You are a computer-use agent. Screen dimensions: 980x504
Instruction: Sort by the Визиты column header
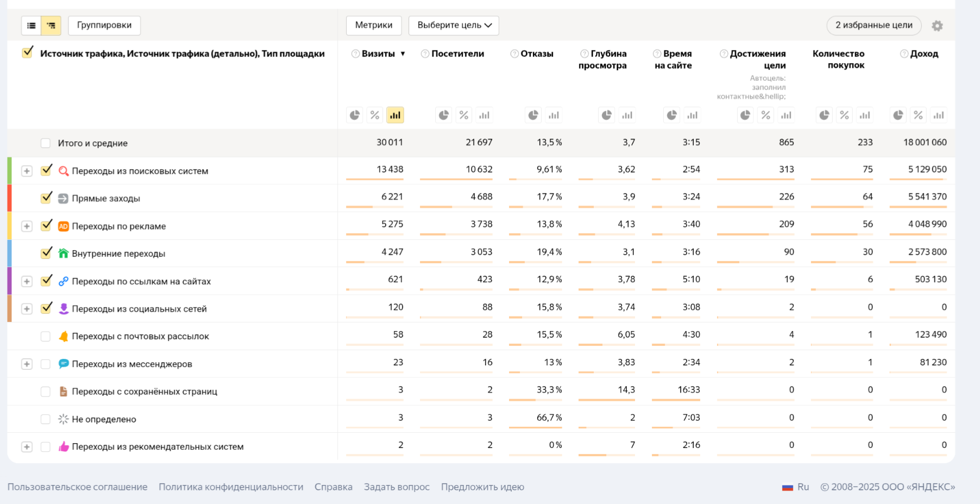coord(379,54)
